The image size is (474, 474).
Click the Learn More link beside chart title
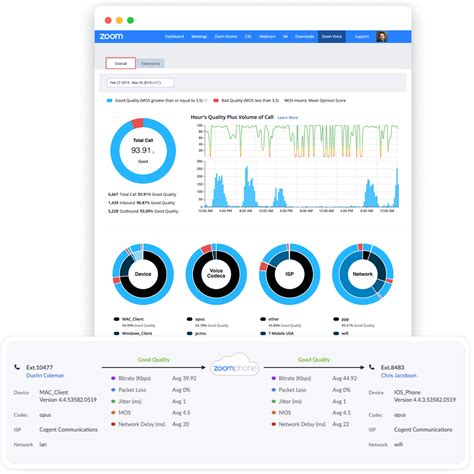click(x=288, y=118)
